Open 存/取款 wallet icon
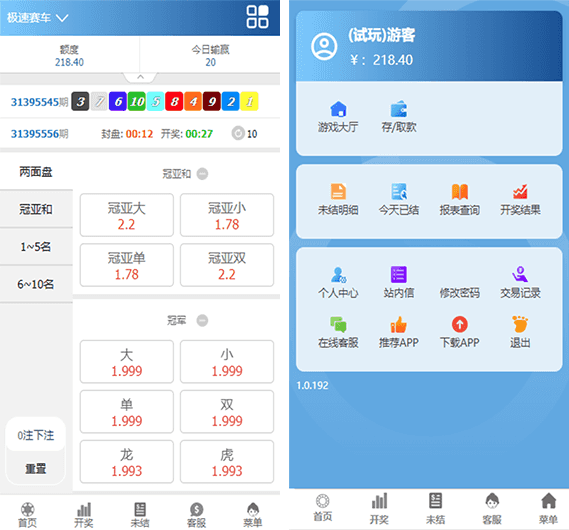569x530 pixels. click(398, 108)
